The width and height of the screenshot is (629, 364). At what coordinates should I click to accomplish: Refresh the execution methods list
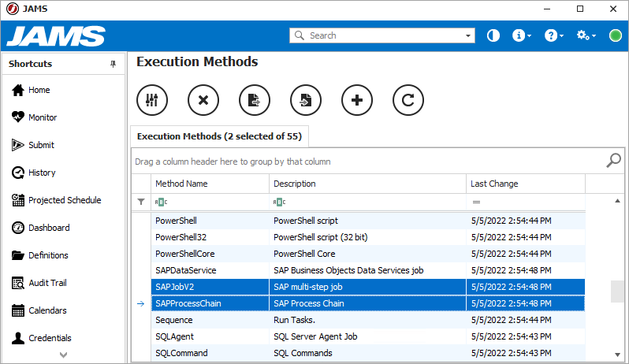pos(408,100)
